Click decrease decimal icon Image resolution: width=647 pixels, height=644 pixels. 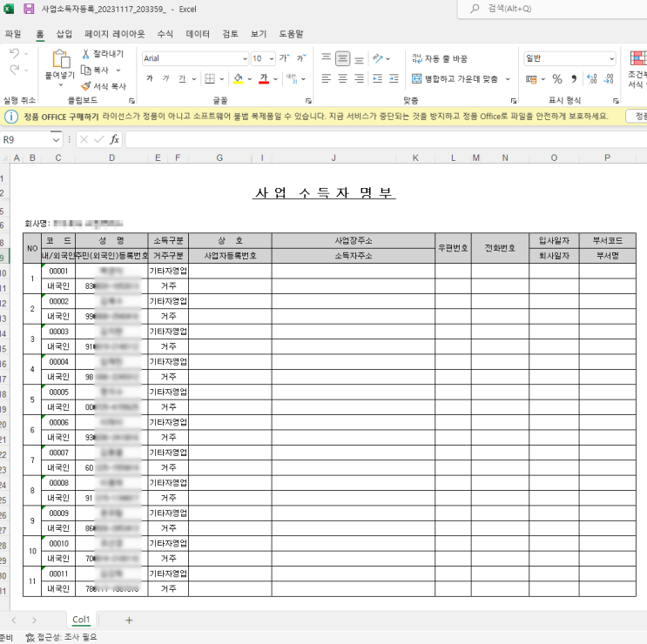tap(609, 78)
